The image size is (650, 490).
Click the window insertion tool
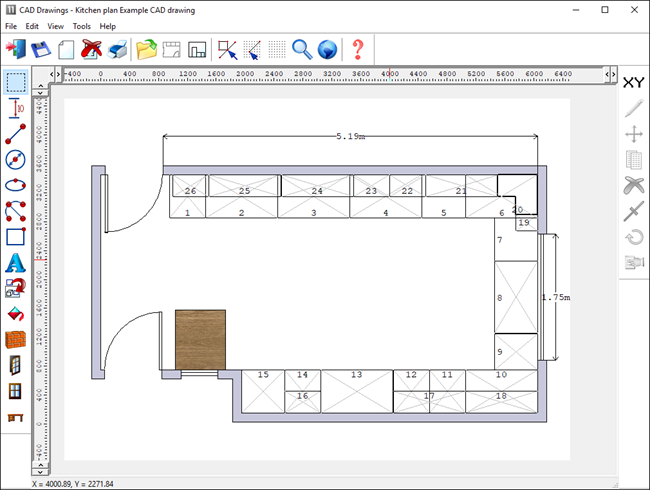coord(16,392)
